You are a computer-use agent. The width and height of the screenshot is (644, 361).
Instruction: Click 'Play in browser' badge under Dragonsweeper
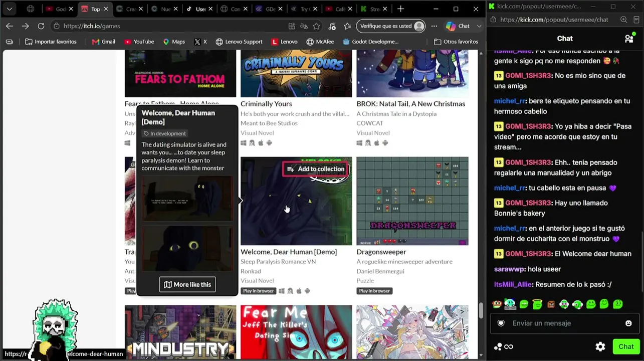point(374,291)
